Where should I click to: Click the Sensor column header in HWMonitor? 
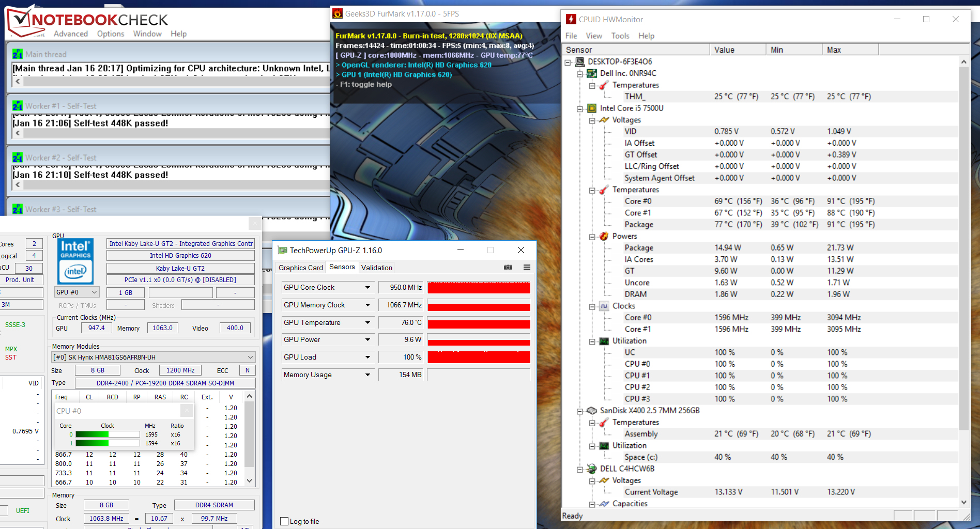tap(636, 50)
